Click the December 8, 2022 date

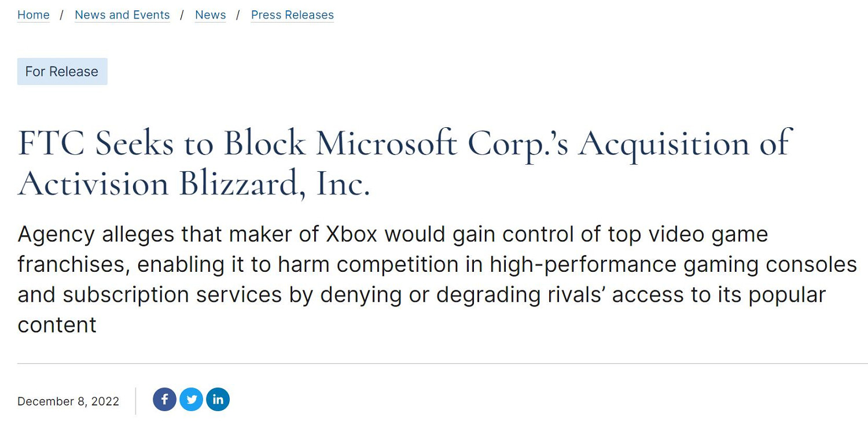pyautogui.click(x=68, y=401)
